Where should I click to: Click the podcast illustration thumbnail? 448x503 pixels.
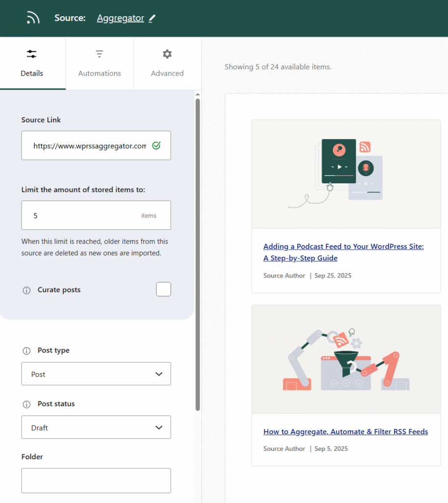point(346,174)
